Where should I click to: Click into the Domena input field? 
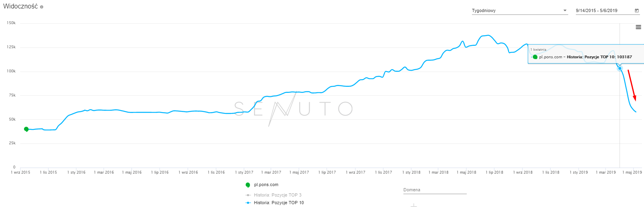pos(435,190)
